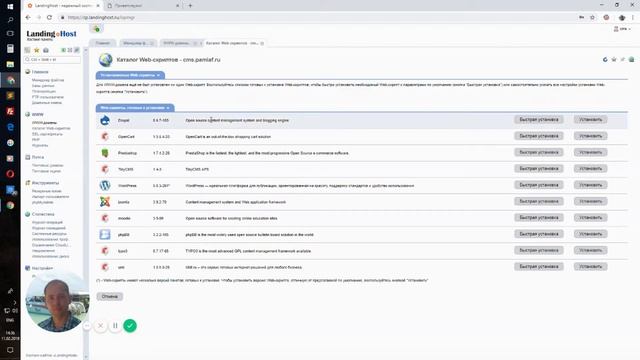Switch to the Менеджер файлов panel tab

pos(138,43)
